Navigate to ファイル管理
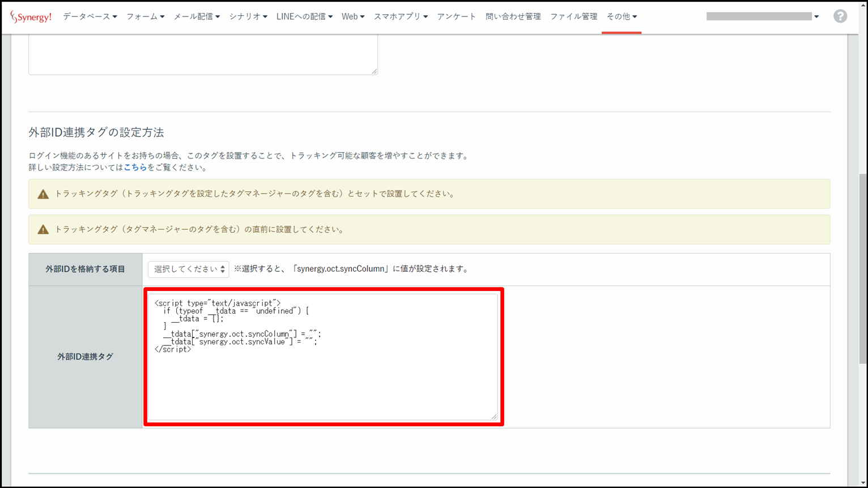 pyautogui.click(x=573, y=17)
